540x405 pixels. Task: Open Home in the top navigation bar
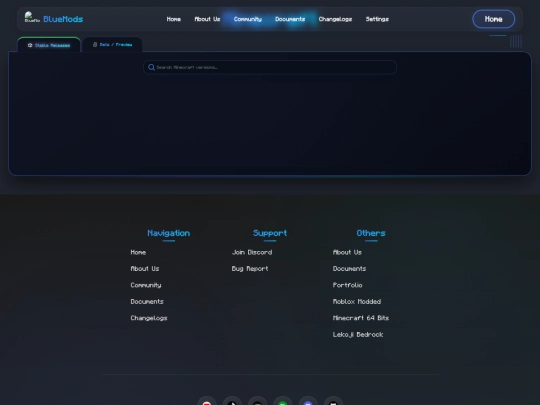[174, 19]
